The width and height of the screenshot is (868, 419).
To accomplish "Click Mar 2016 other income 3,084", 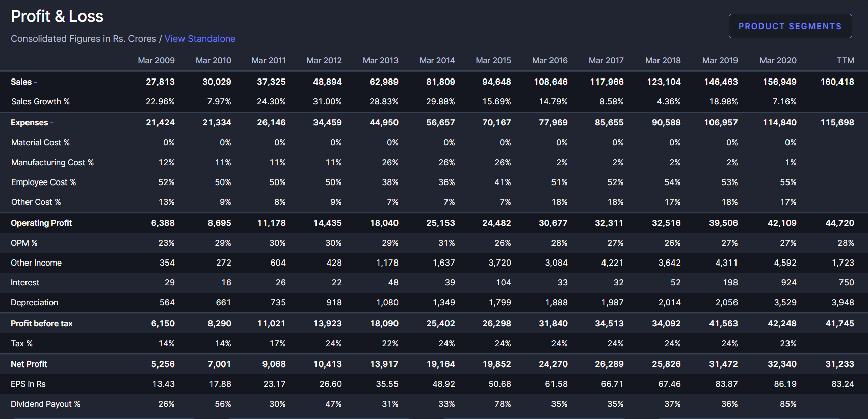I will 556,263.
